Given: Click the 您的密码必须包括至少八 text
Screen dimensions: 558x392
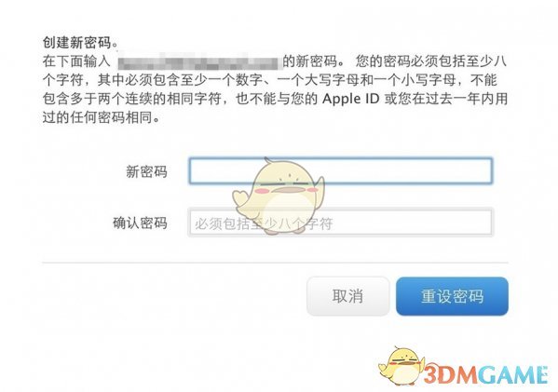Looking at the screenshot, I should click(x=431, y=61).
